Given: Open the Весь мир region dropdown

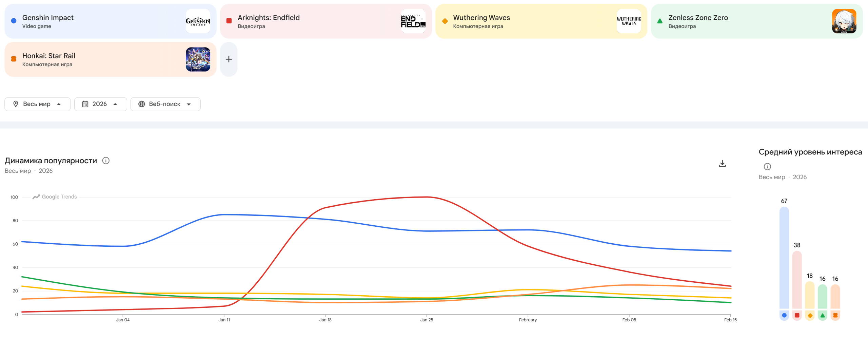Looking at the screenshot, I should 37,104.
